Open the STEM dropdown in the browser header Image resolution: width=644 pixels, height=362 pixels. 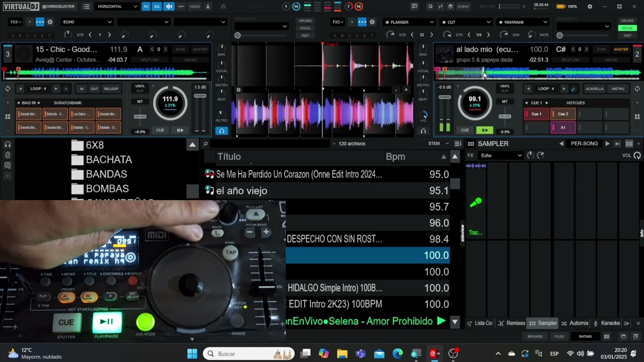(x=438, y=143)
